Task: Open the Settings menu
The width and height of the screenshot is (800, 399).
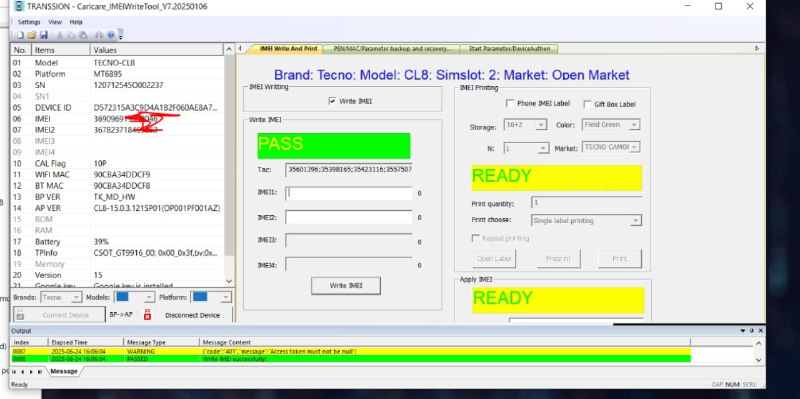Action: click(29, 22)
